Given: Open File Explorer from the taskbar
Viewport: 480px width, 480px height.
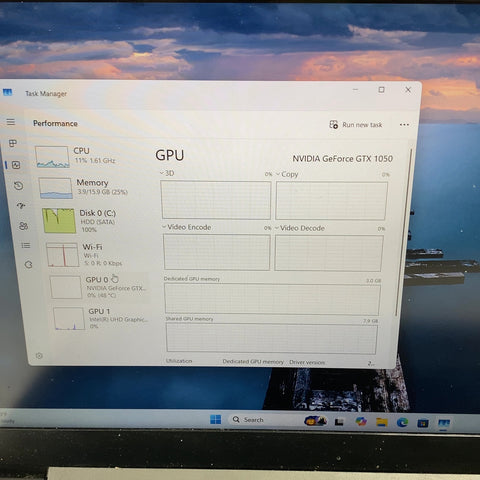Looking at the screenshot, I should point(382,422).
